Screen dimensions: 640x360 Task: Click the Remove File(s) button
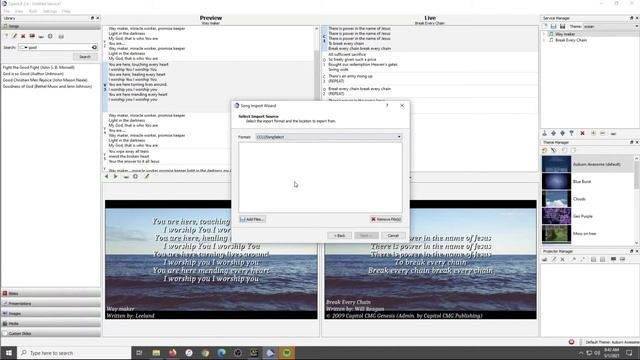[386, 220]
